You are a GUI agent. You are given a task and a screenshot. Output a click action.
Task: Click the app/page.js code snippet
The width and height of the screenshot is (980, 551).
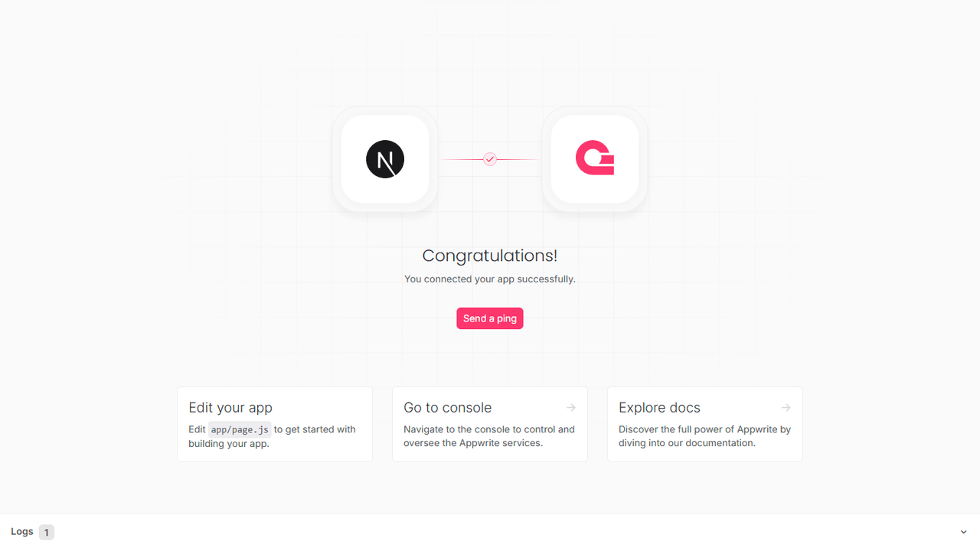[x=240, y=429]
